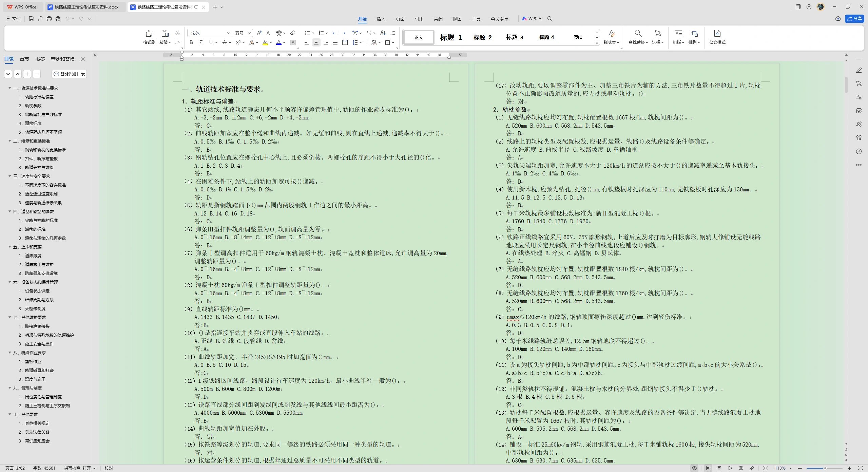Apply the 标题 1 heading style
This screenshot has height=472, width=868.
(451, 37)
